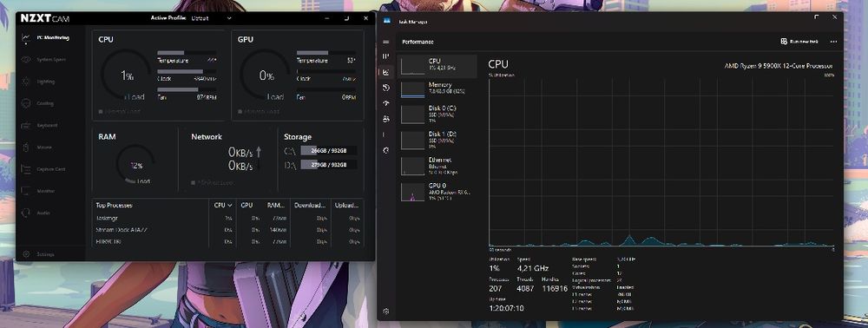Toggle the load checkbox in the GPU card

pyautogui.click(x=240, y=112)
